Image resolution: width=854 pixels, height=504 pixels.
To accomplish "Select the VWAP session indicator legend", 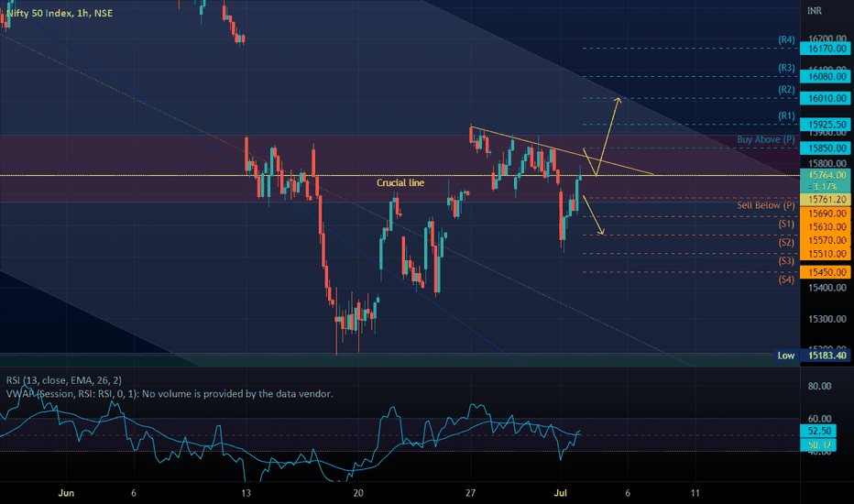I will pyautogui.click(x=170, y=393).
